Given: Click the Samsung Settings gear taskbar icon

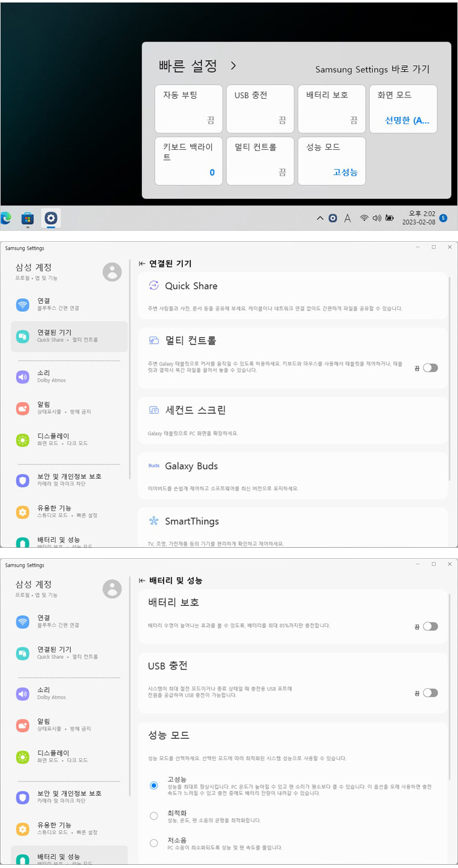Looking at the screenshot, I should pos(51,218).
